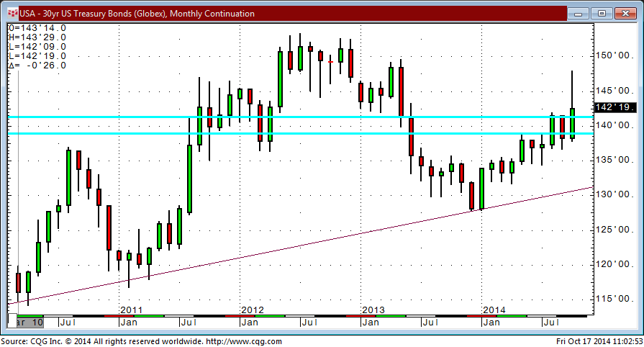Click the highlighted 'ar 10' date box
Image resolution: width=644 pixels, height=347 pixels.
[x=30, y=323]
